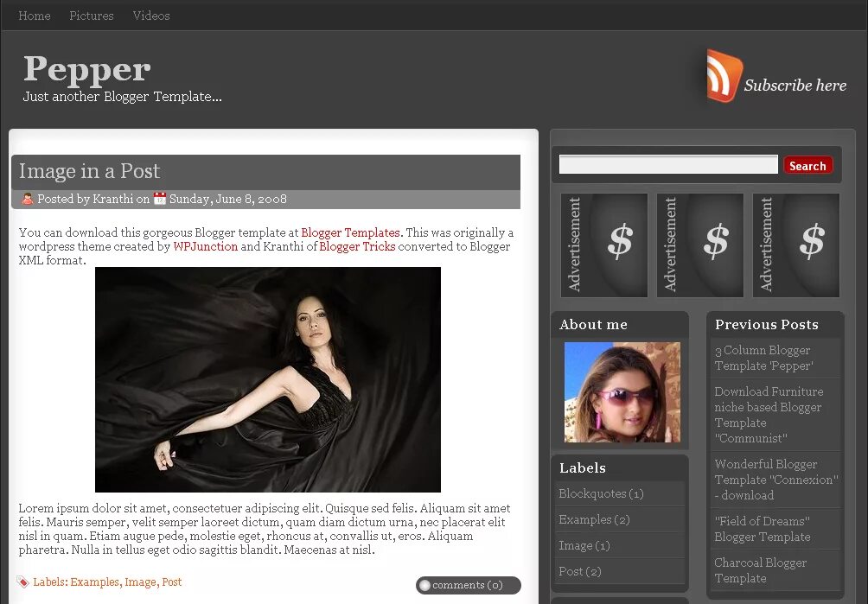Open Charcoal Blogger Template post
868x604 pixels.
pyautogui.click(x=760, y=570)
